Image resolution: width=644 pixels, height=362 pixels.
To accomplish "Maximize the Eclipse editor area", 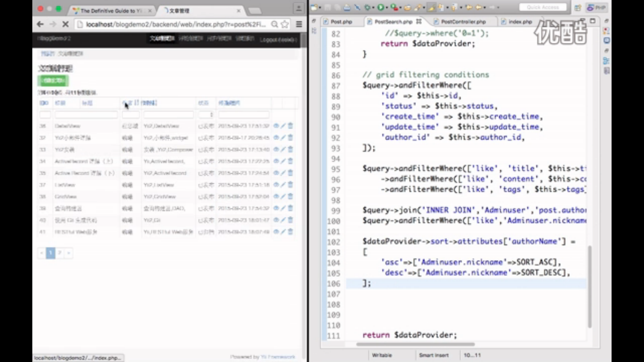I will [x=593, y=21].
